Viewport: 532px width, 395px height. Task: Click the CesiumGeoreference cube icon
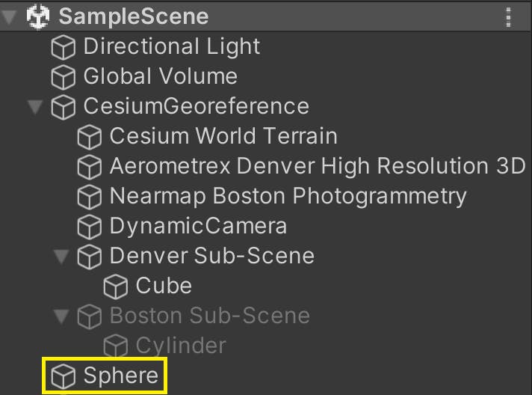pyautogui.click(x=64, y=107)
